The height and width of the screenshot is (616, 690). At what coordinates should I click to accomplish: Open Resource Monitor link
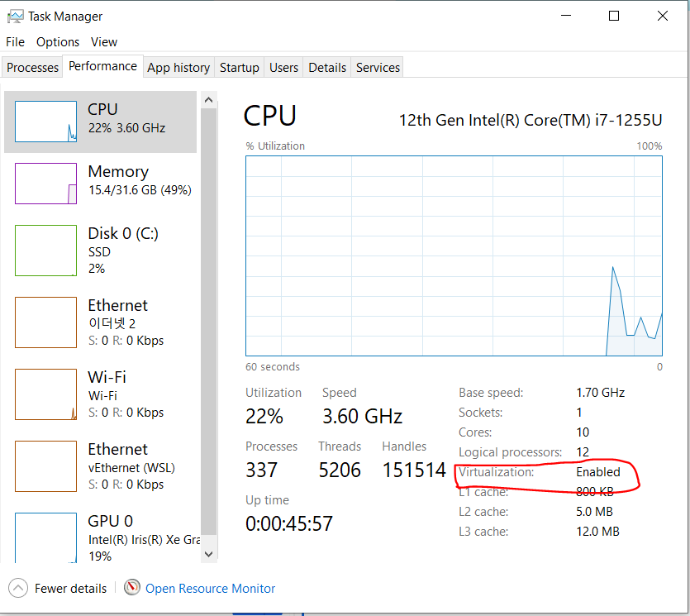pyautogui.click(x=211, y=589)
